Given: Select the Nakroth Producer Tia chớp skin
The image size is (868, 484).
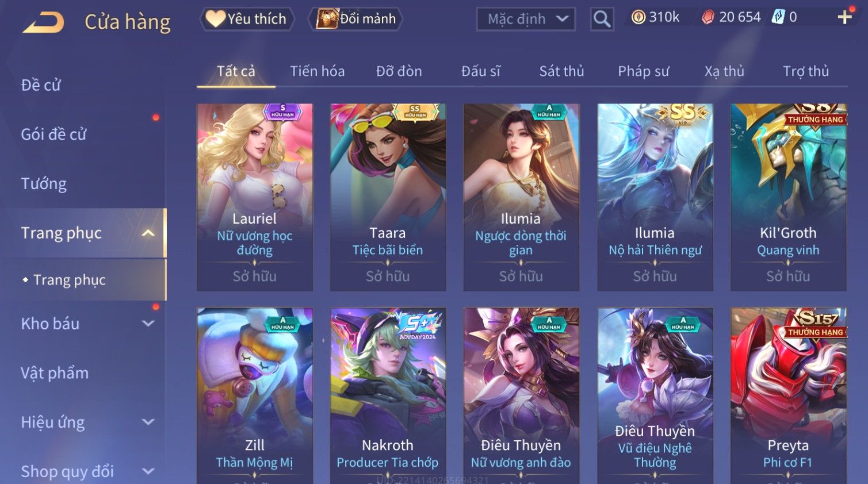Looking at the screenshot, I should [x=388, y=395].
